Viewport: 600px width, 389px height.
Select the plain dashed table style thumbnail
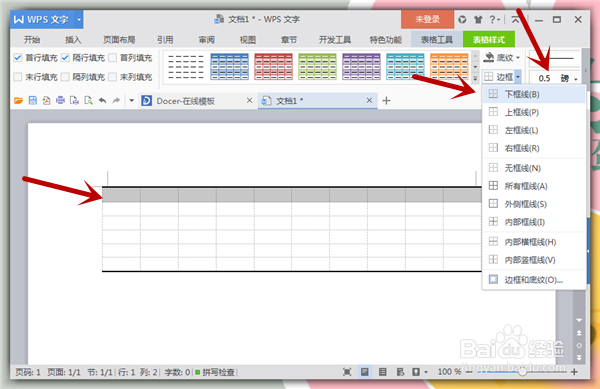186,67
